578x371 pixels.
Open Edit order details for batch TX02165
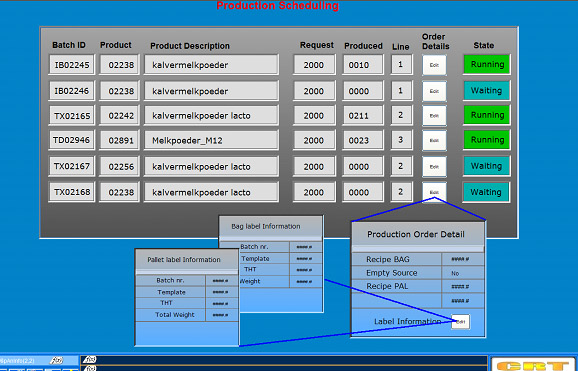click(x=434, y=115)
